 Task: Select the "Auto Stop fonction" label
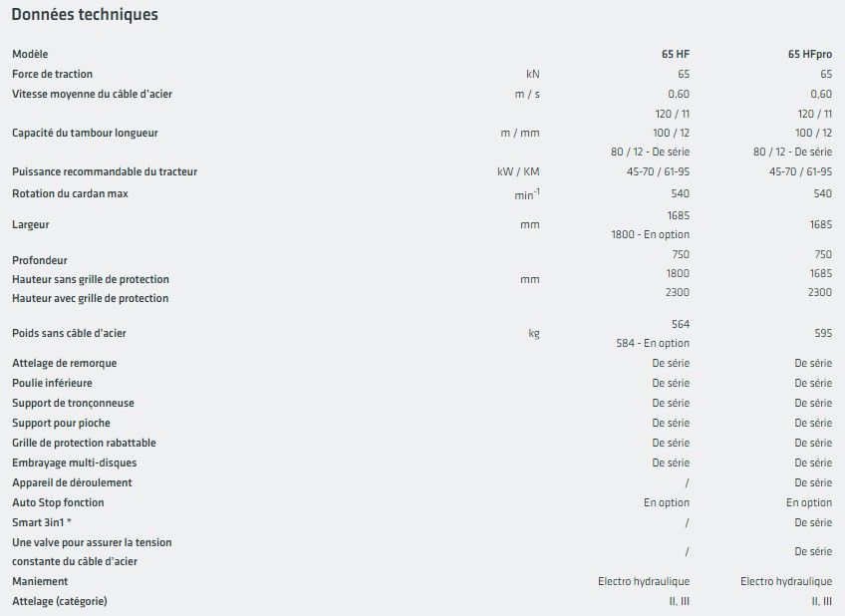click(x=58, y=502)
